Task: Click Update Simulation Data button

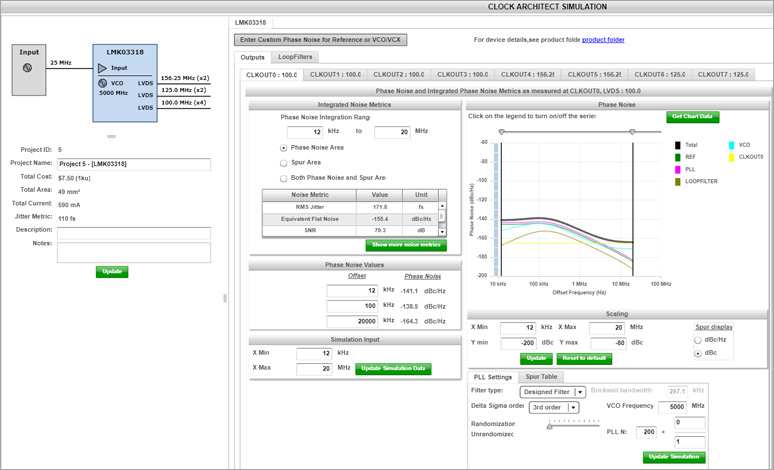Action: coord(393,369)
